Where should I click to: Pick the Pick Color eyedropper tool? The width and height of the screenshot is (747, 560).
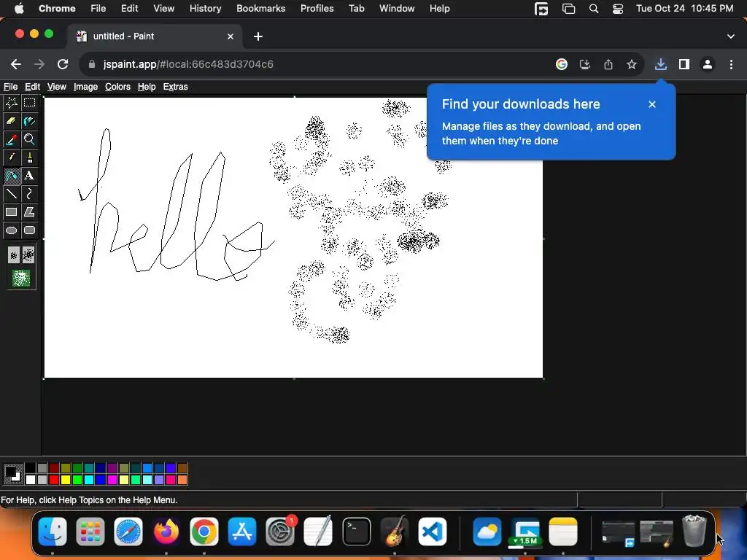coord(12,139)
